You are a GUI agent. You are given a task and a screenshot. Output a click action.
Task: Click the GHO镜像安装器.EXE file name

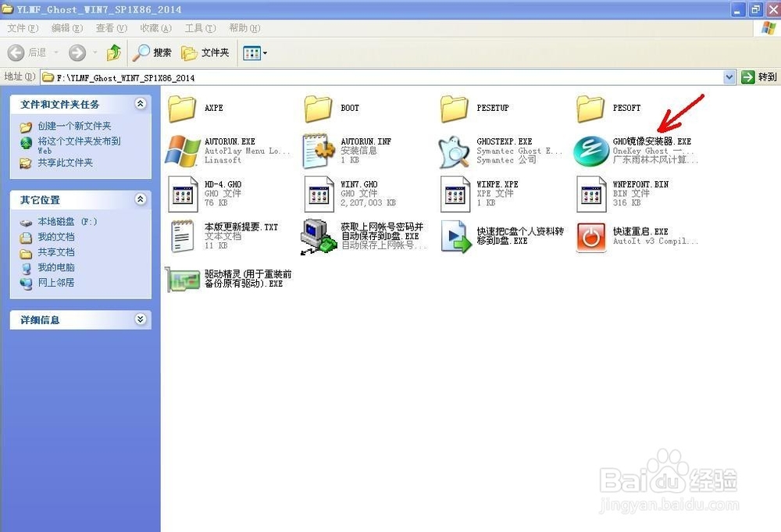tap(652, 141)
